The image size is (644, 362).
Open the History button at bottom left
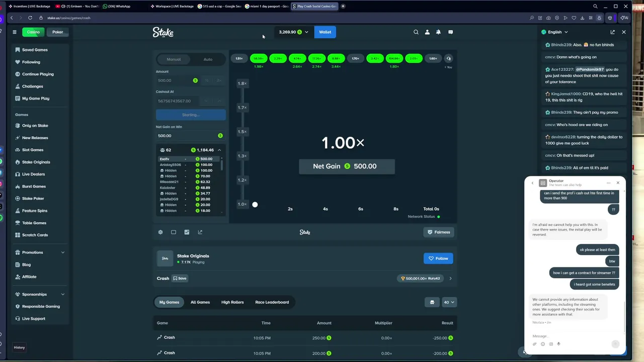tap(19, 347)
